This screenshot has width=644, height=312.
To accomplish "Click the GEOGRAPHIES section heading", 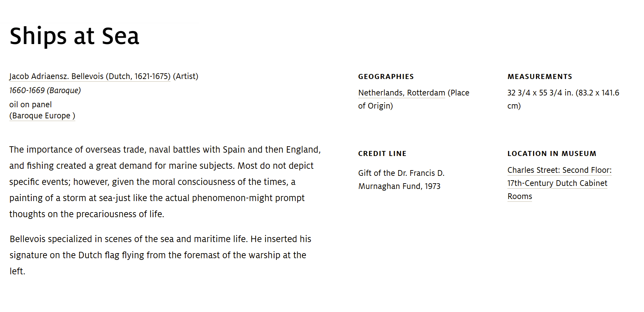I will (x=386, y=77).
